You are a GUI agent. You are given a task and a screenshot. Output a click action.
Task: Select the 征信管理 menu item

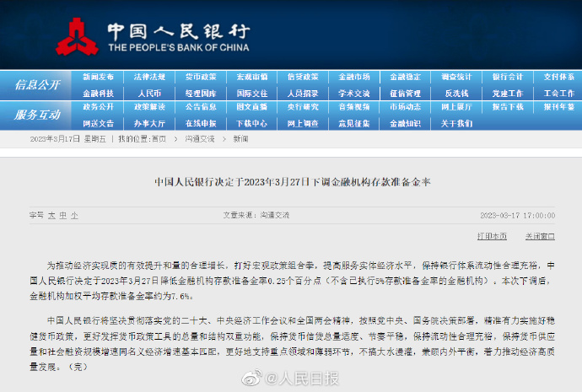pyautogui.click(x=406, y=94)
